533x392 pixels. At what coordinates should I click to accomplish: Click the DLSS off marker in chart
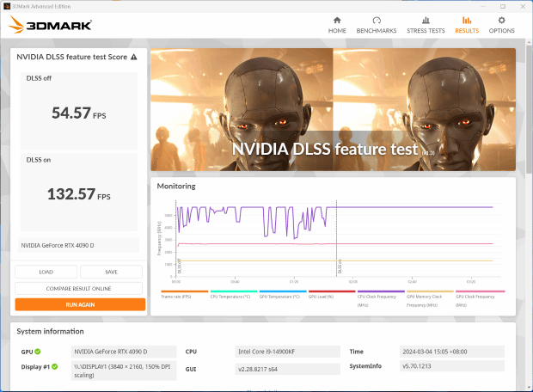coord(180,266)
